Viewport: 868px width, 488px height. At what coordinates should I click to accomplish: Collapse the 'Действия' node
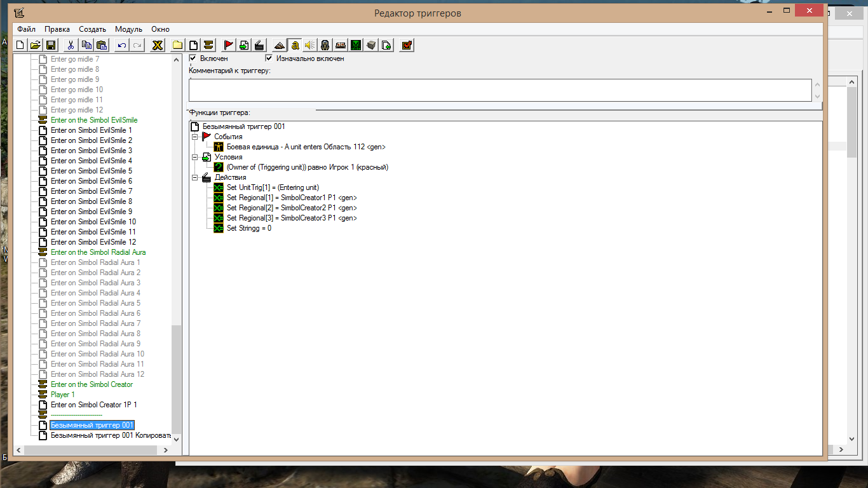(x=195, y=177)
